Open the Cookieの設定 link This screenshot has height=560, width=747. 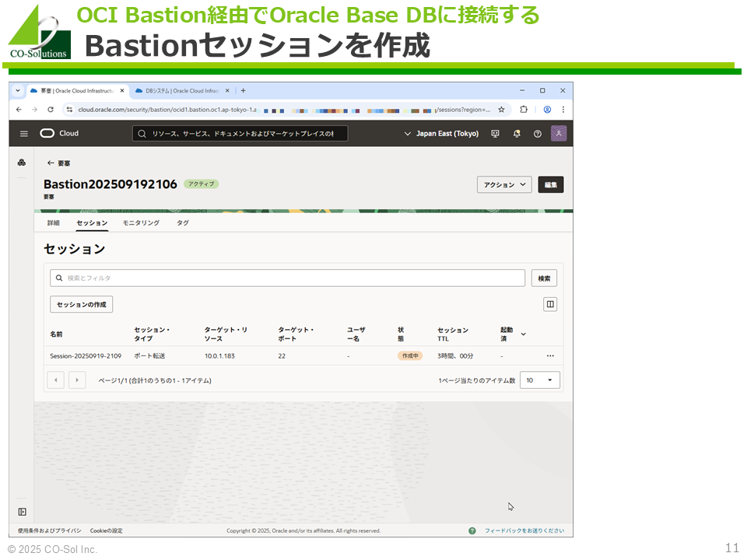tap(107, 531)
